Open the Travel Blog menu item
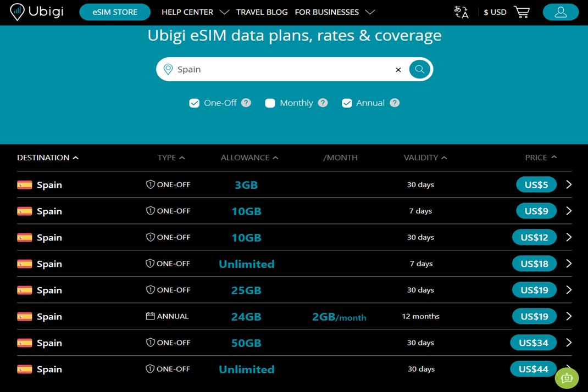588x392 pixels. tap(262, 12)
